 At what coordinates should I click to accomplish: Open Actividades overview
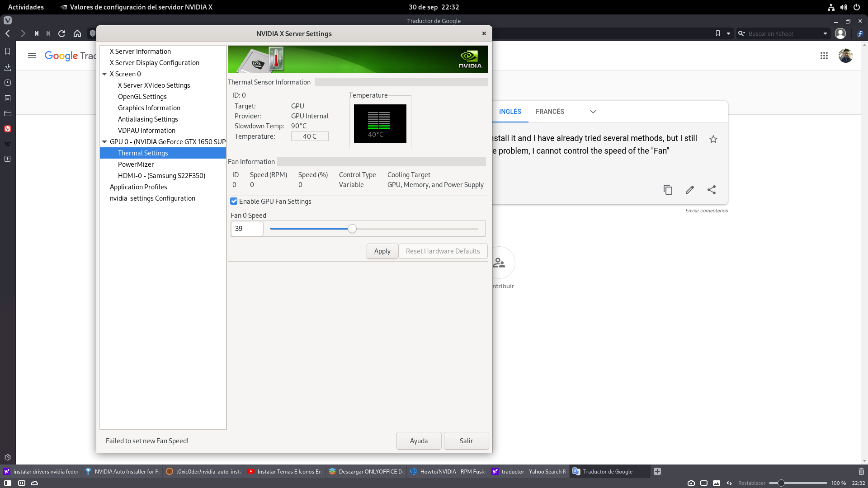pyautogui.click(x=26, y=7)
